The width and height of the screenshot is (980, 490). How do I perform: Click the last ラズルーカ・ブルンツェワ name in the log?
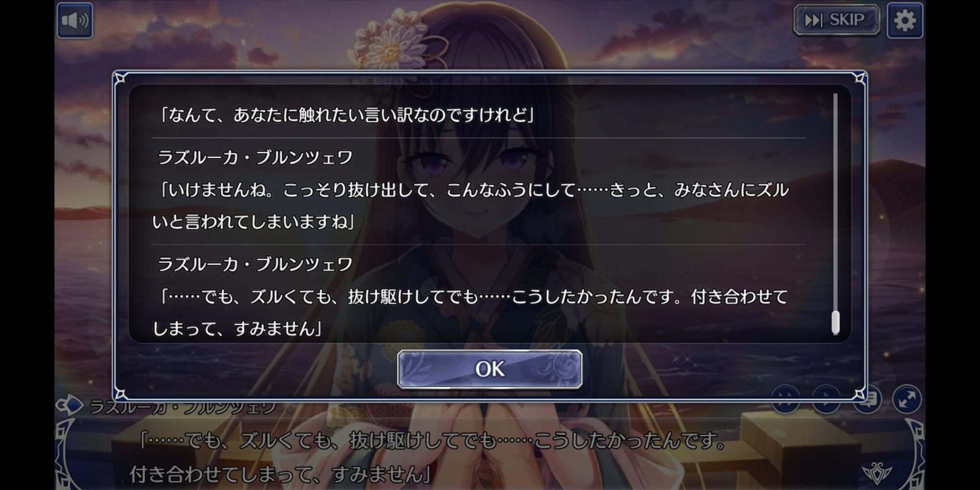point(255,264)
